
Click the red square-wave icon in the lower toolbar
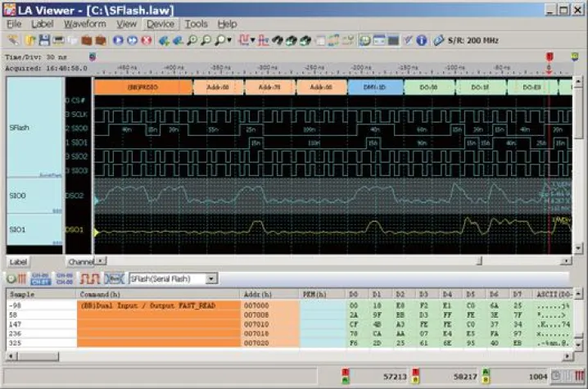click(88, 278)
